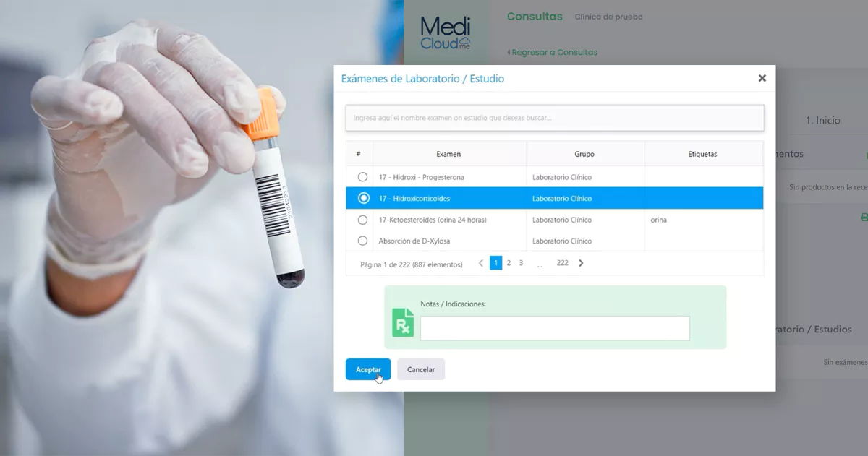Jump to page 2 of results
The width and height of the screenshot is (868, 456).
(509, 263)
